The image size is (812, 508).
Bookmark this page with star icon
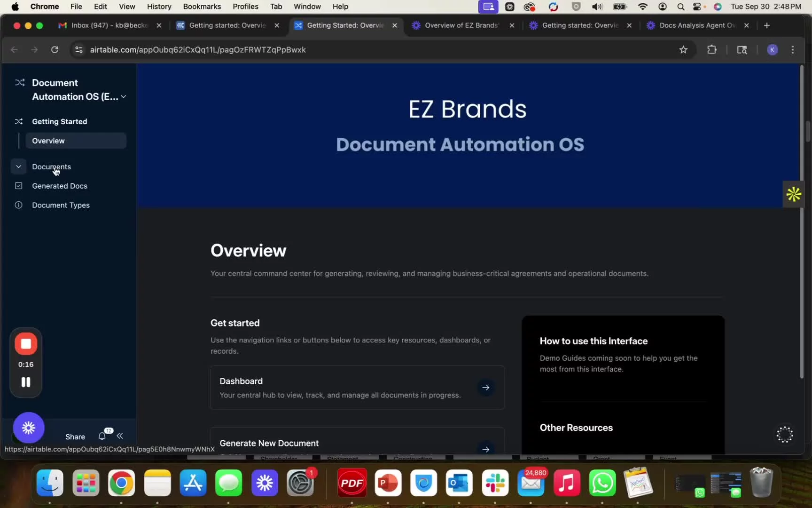pyautogui.click(x=683, y=50)
